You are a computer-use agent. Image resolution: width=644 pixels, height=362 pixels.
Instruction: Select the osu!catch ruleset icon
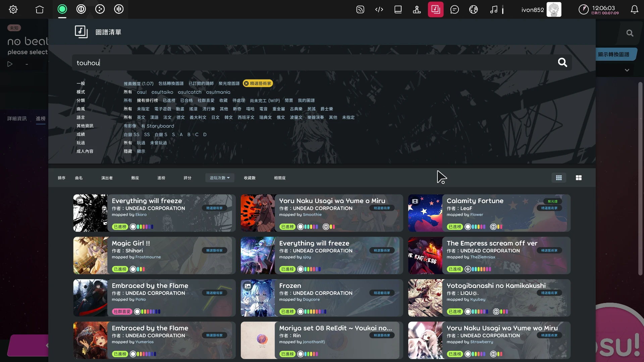(100, 9)
